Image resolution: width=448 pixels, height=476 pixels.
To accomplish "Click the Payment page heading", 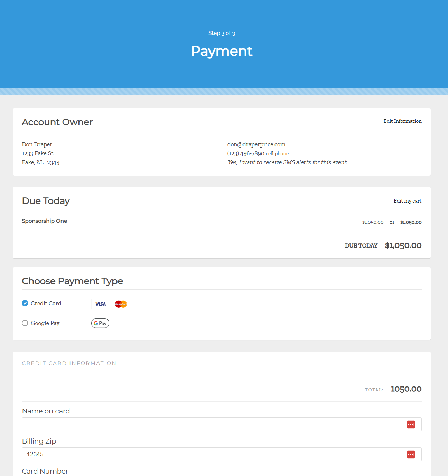I will coord(222,51).
